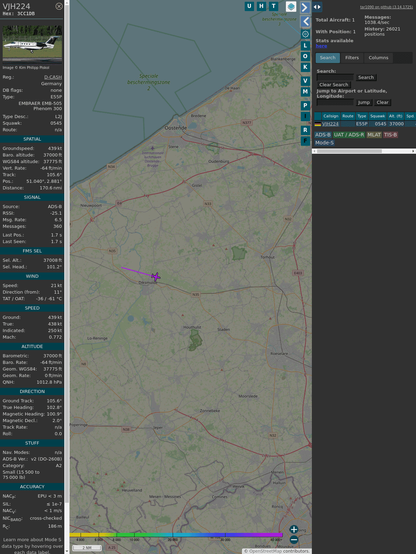Sort table by Route column
This screenshot has width=416, height=554.
click(348, 116)
